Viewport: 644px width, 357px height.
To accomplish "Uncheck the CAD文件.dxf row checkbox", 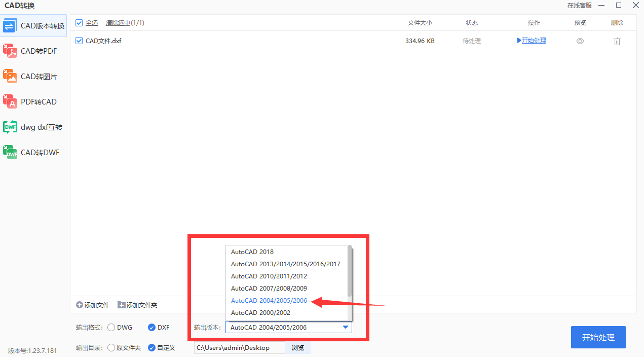I will pos(79,41).
